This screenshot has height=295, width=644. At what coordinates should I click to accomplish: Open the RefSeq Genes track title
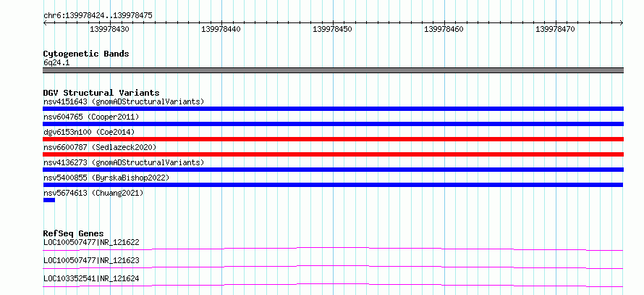coord(74,233)
